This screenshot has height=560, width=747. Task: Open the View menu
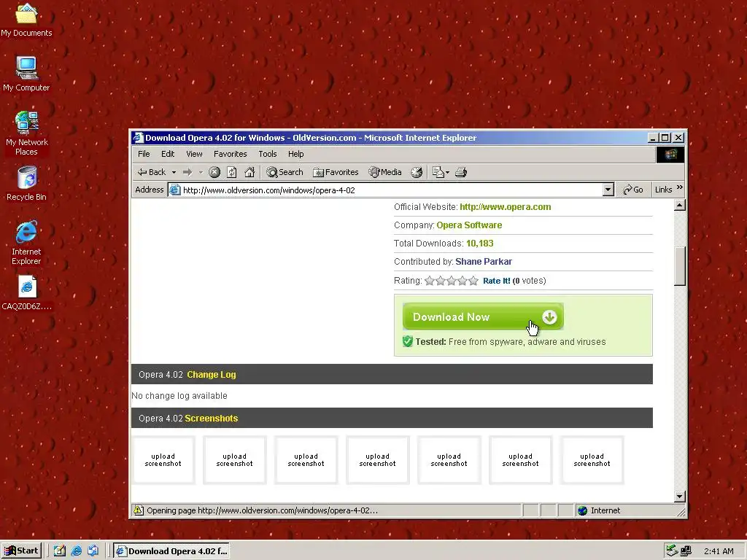tap(194, 154)
